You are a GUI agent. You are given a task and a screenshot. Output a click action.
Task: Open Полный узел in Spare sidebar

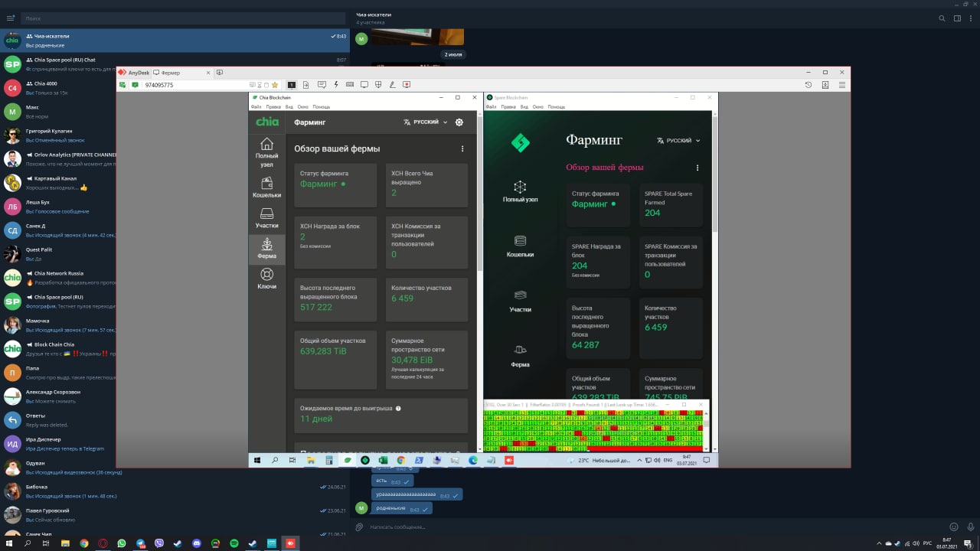point(520,191)
